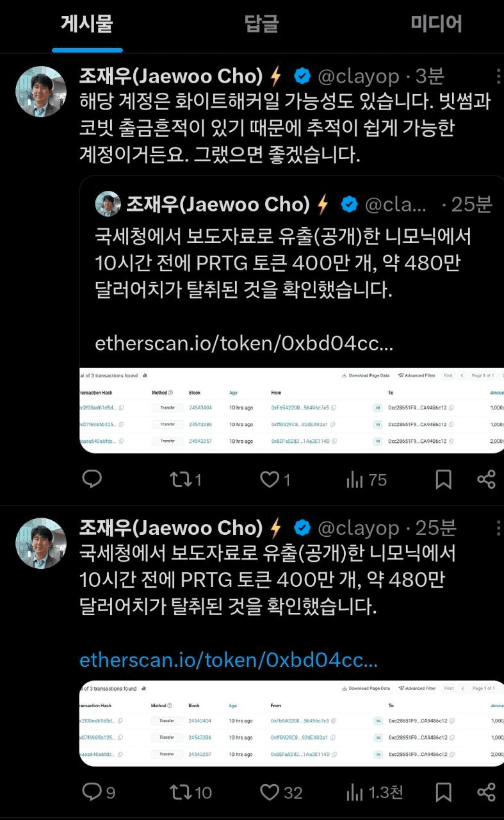View analytics of the post with 75 views

point(366,479)
